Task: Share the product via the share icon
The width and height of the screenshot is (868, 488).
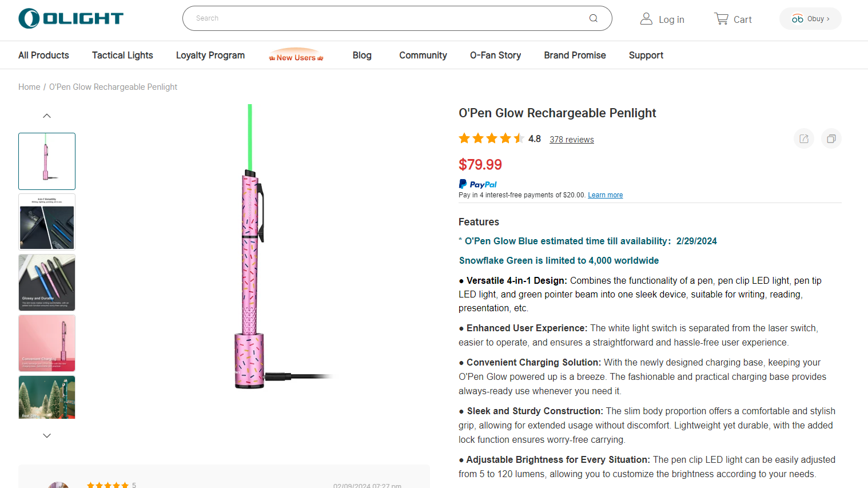Action: pos(803,138)
